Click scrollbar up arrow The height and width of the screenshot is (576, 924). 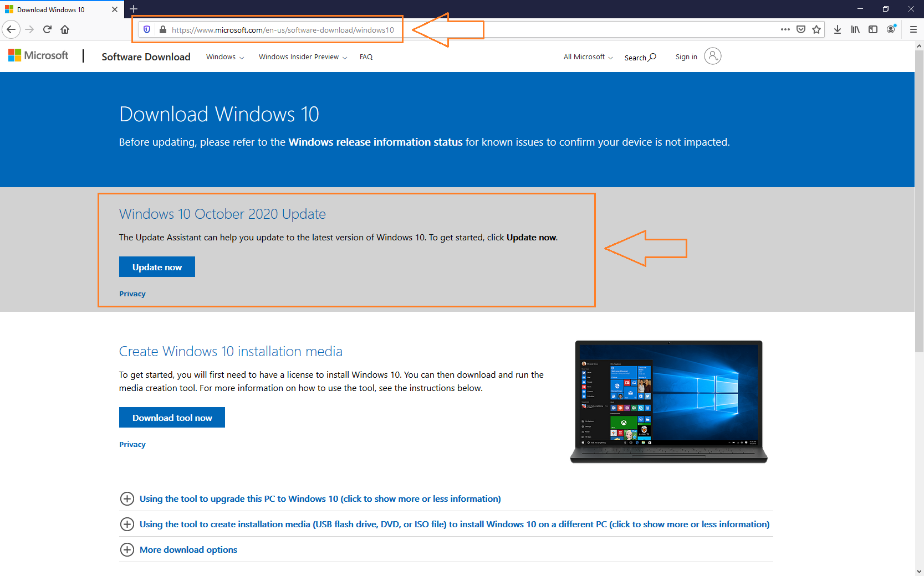pos(919,45)
